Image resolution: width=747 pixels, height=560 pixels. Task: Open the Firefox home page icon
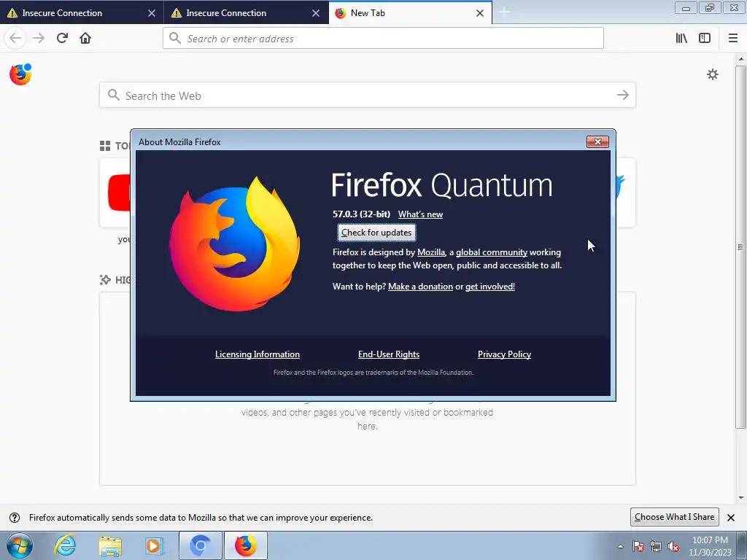coord(85,38)
